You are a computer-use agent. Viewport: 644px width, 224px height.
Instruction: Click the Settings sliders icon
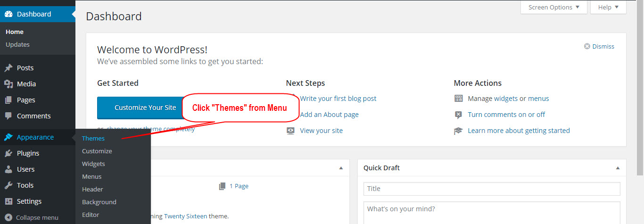(x=8, y=201)
